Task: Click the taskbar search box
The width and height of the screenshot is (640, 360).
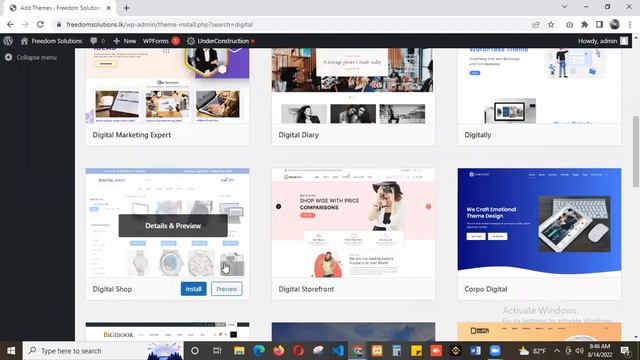Action: tap(104, 351)
